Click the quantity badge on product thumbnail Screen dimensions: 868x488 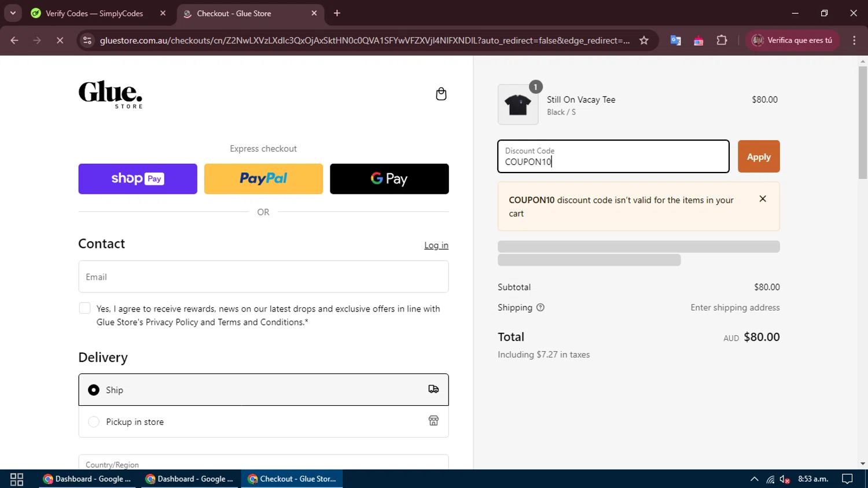tap(536, 87)
